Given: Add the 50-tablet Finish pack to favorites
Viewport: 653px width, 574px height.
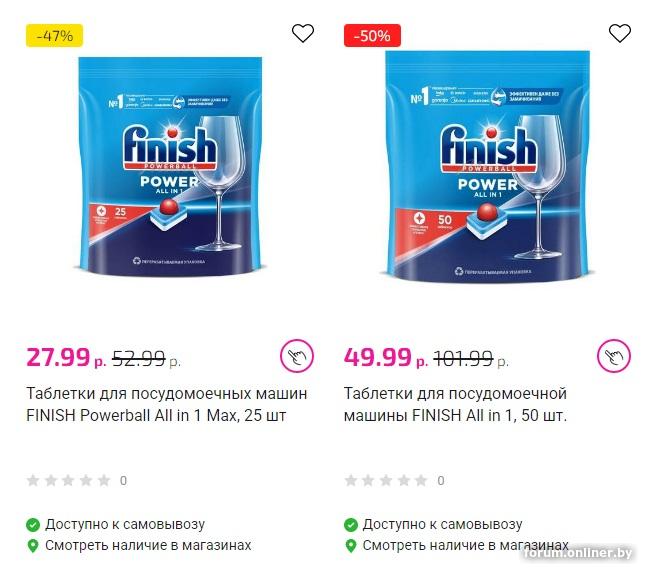Looking at the screenshot, I should coord(620,33).
